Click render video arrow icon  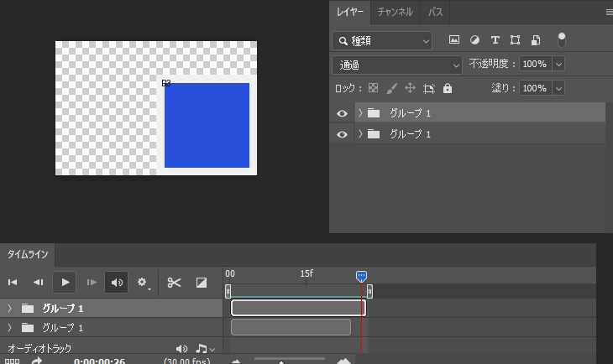[x=36, y=361]
